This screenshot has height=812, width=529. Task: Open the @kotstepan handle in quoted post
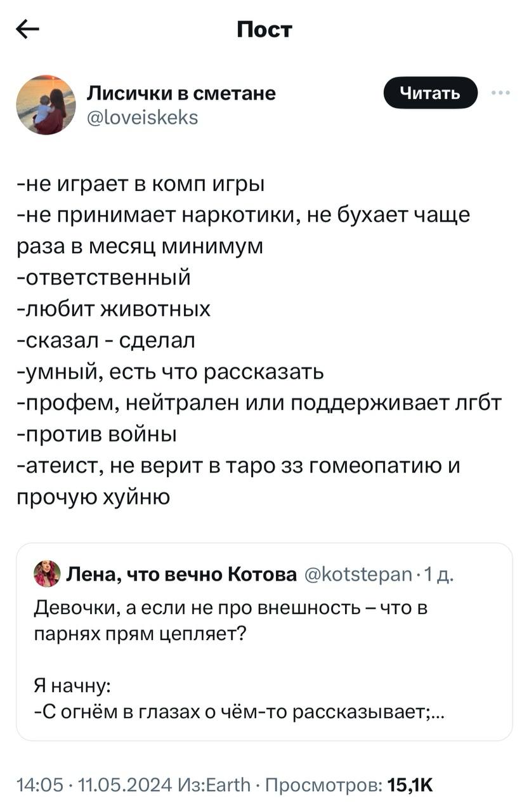[358, 574]
